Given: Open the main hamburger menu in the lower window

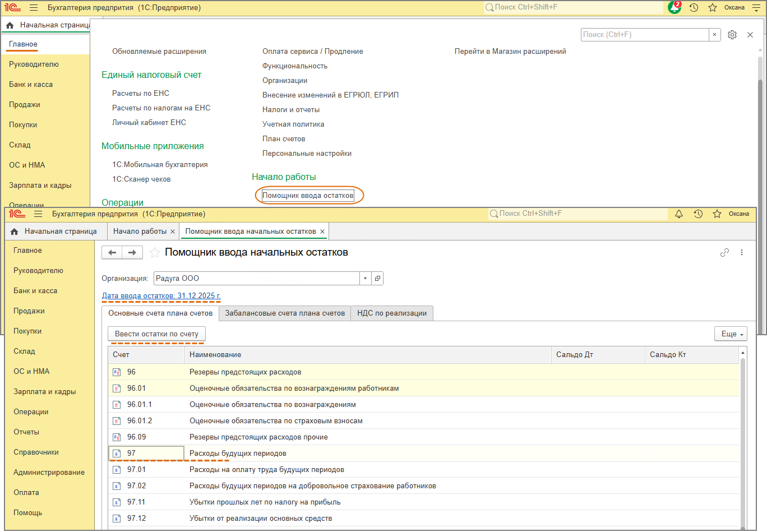Looking at the screenshot, I should click(x=38, y=214).
